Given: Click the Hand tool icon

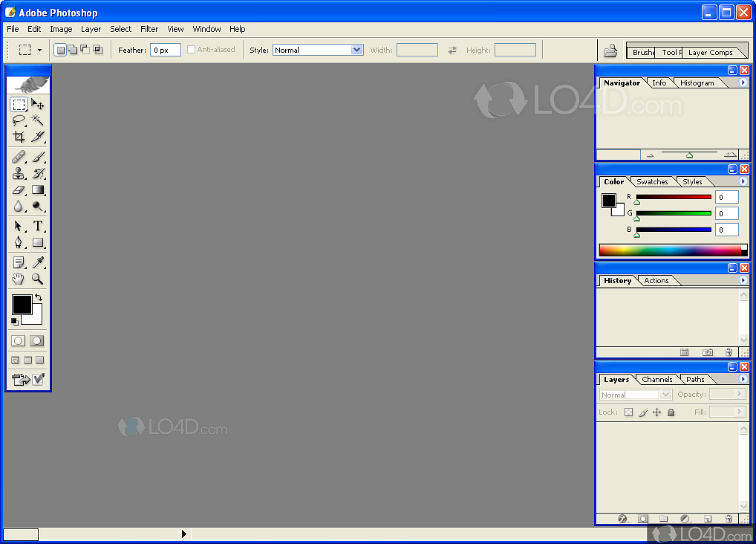Looking at the screenshot, I should click(19, 279).
